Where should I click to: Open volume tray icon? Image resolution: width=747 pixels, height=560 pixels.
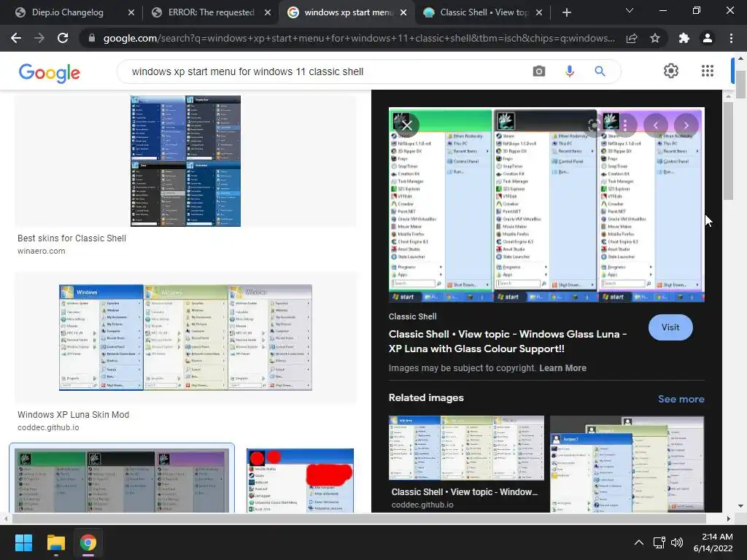tap(676, 542)
